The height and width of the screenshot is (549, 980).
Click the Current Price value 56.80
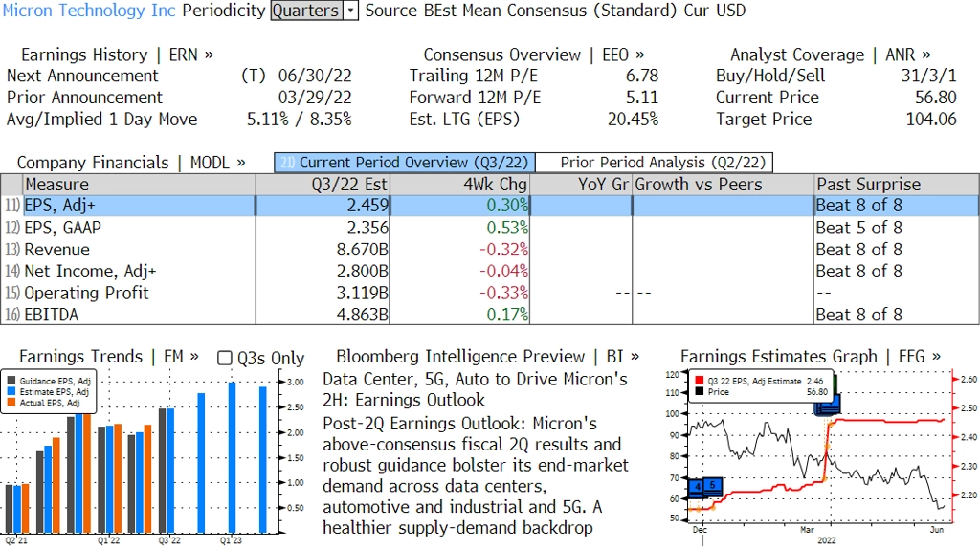point(936,98)
